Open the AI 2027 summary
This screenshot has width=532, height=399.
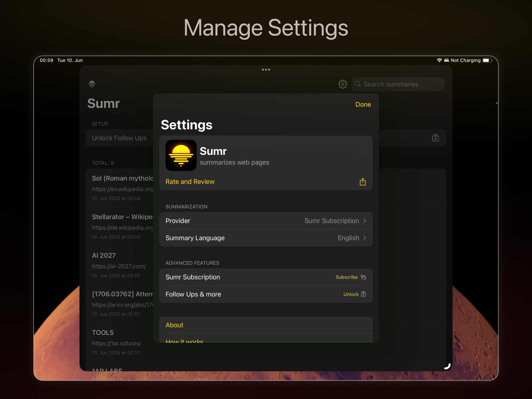[120, 265]
